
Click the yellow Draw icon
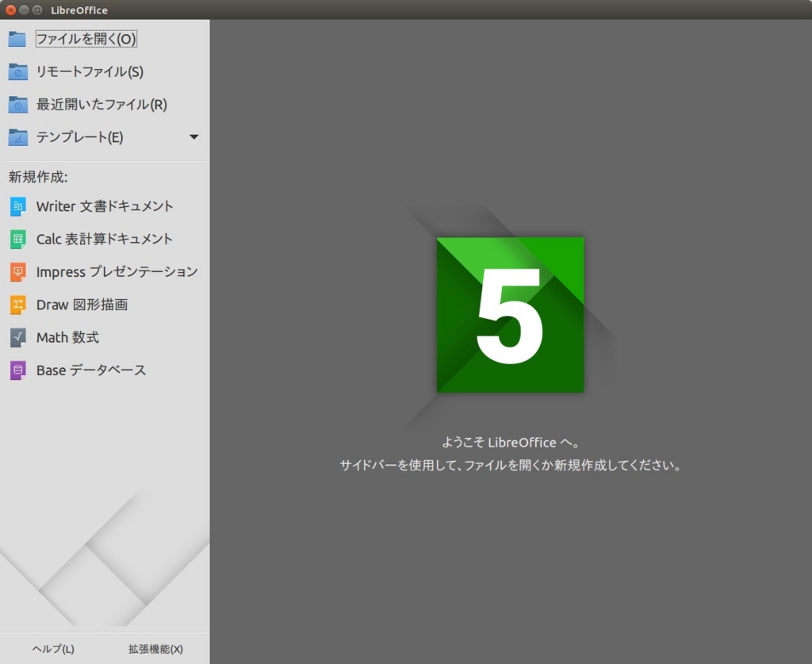coord(17,305)
